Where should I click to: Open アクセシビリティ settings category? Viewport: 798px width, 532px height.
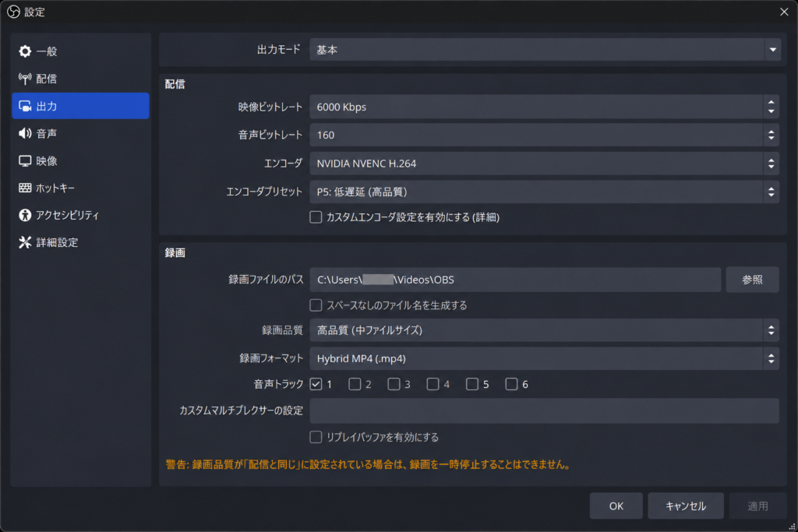[x=80, y=215]
